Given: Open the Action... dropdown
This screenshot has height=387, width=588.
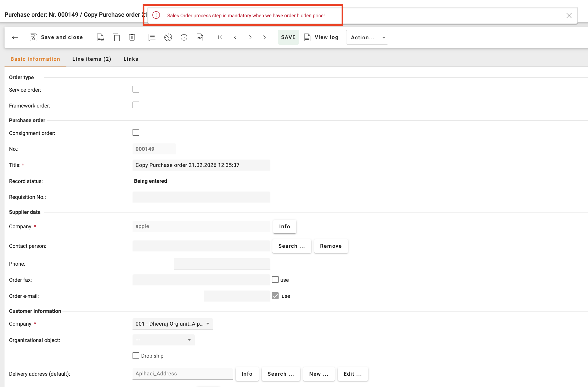Looking at the screenshot, I should point(367,37).
